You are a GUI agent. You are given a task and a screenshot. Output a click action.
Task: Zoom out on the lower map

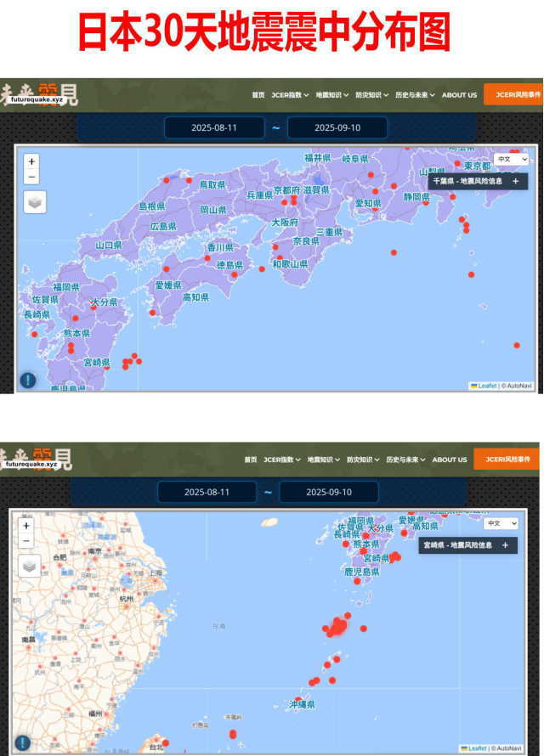(26, 540)
